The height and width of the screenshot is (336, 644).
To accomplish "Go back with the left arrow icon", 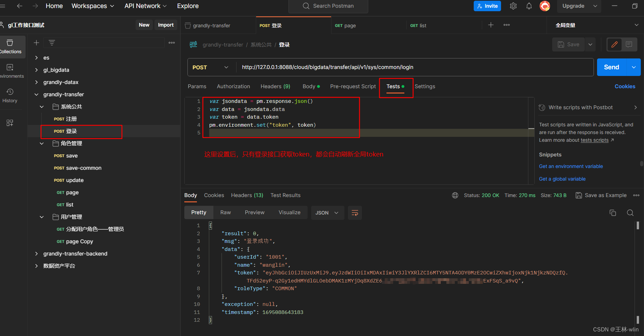I will point(20,6).
